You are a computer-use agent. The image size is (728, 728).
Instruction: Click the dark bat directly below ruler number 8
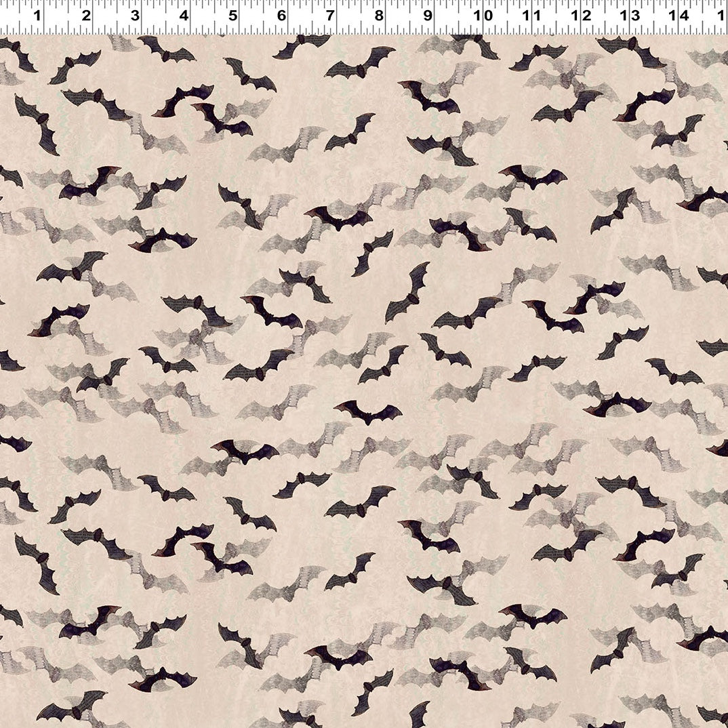click(x=359, y=63)
